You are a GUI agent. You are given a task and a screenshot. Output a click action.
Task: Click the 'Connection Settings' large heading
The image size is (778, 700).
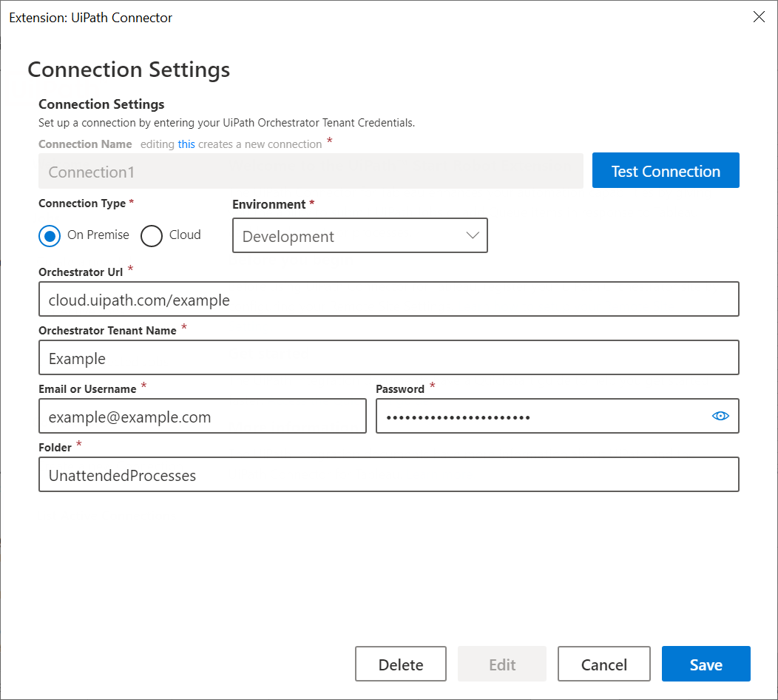tap(129, 70)
